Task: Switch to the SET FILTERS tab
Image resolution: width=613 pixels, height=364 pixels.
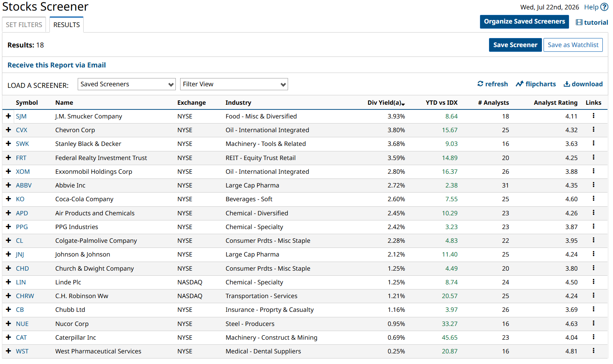Action: pyautogui.click(x=24, y=25)
